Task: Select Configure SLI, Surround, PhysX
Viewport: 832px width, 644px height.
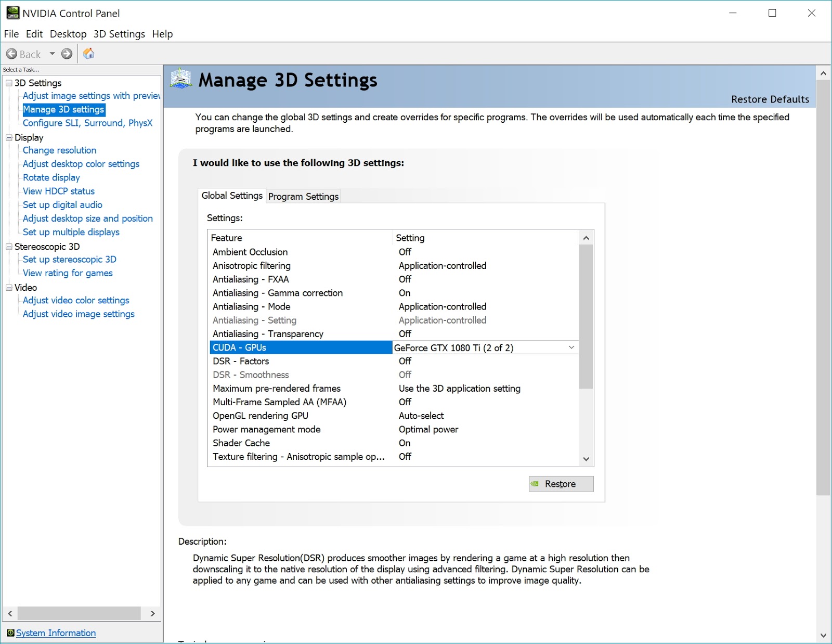Action: (x=88, y=123)
